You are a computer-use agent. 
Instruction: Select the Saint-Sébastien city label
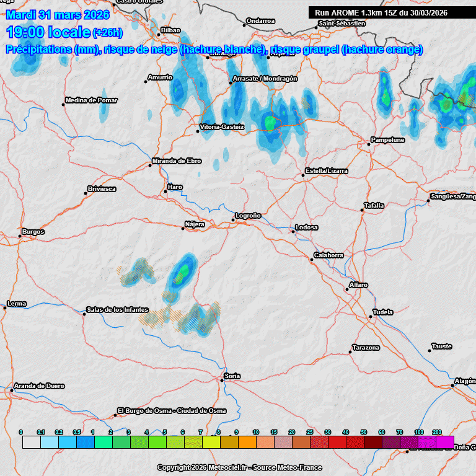tap(342, 24)
